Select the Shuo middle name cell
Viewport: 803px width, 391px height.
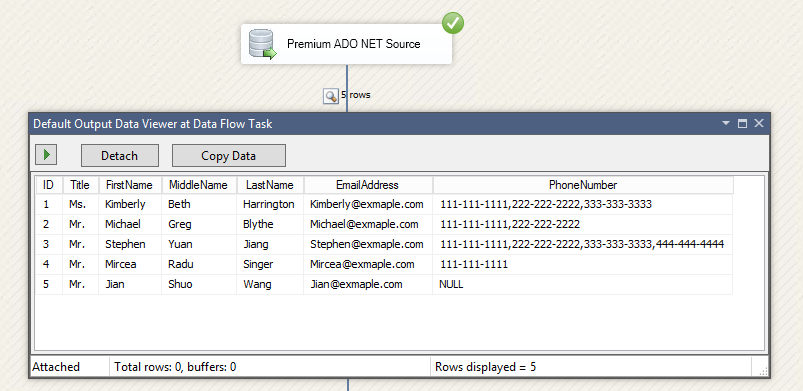(199, 284)
